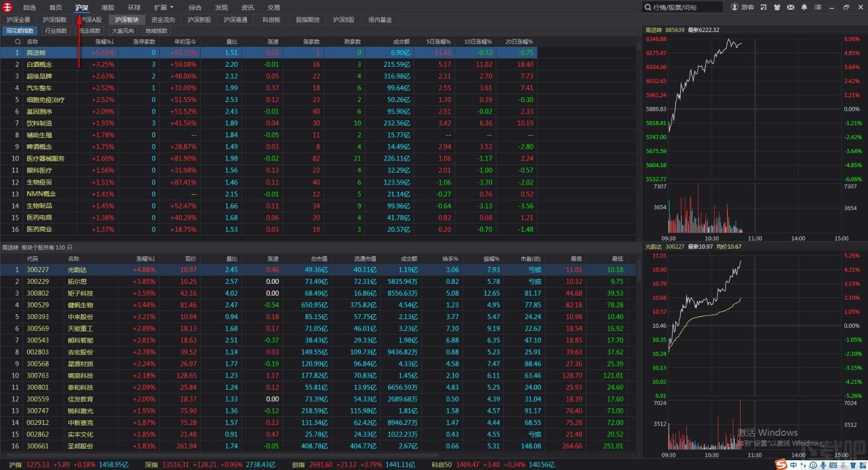Screen dimensions: 868x470
Task: Open the list menu icon in title bar
Action: click(x=818, y=7)
